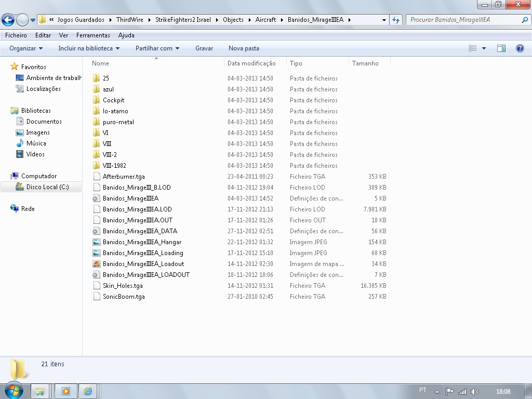Screen dimensions: 532x399
Task: Open Incluir na biblioteca dropdown
Action: [x=89, y=48]
